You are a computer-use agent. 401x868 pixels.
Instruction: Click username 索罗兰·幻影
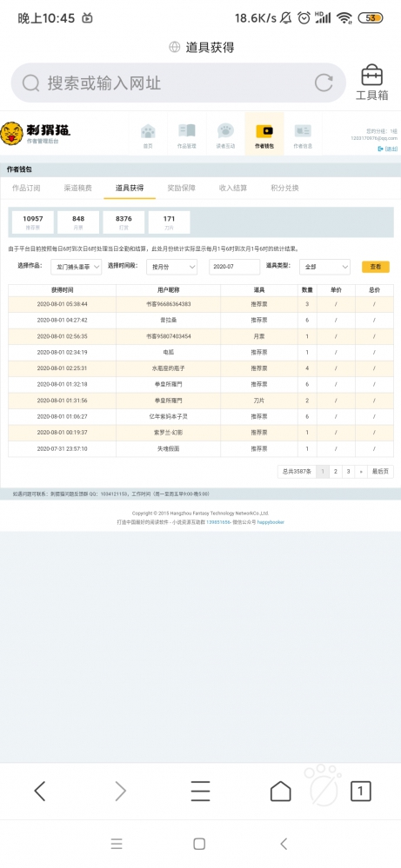[x=169, y=433]
